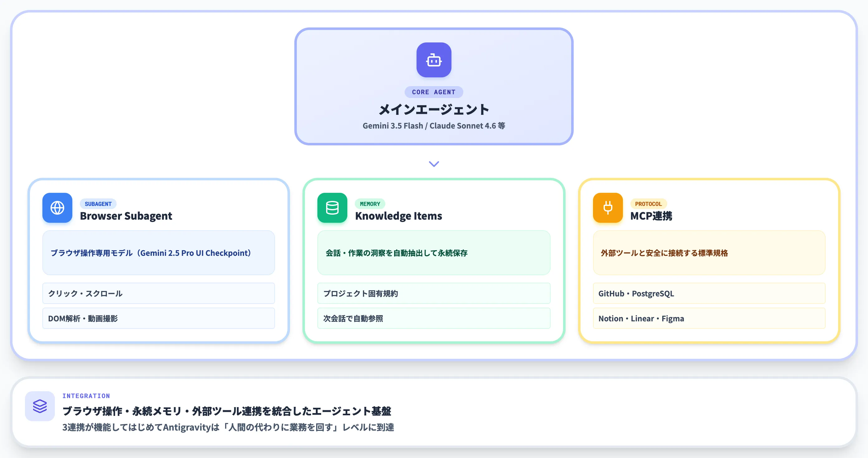The height and width of the screenshot is (458, 868).
Task: Click the Gemini 3.5 Flash / Claude Sonnet 4.6 subtitle
Action: tap(434, 126)
